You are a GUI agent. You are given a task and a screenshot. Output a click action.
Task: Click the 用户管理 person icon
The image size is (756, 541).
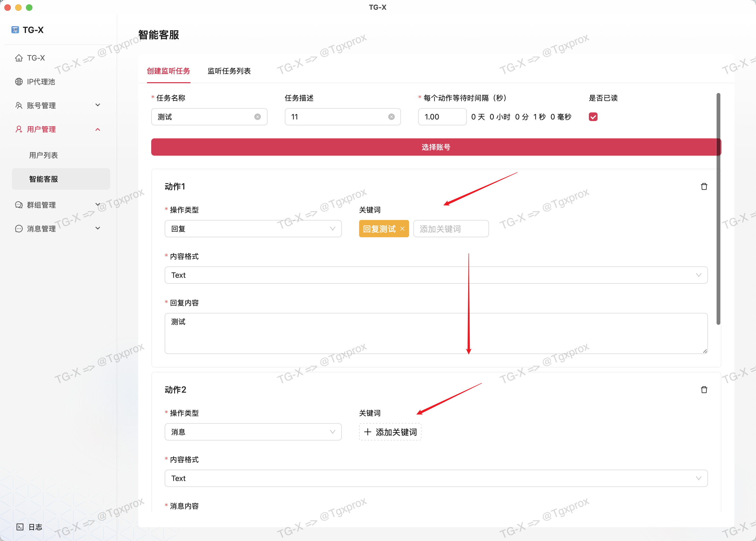(x=19, y=129)
